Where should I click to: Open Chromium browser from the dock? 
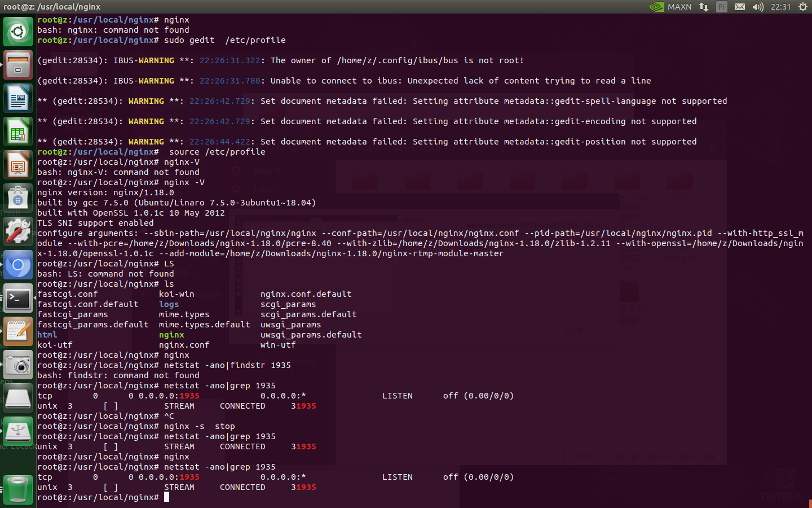click(x=18, y=265)
